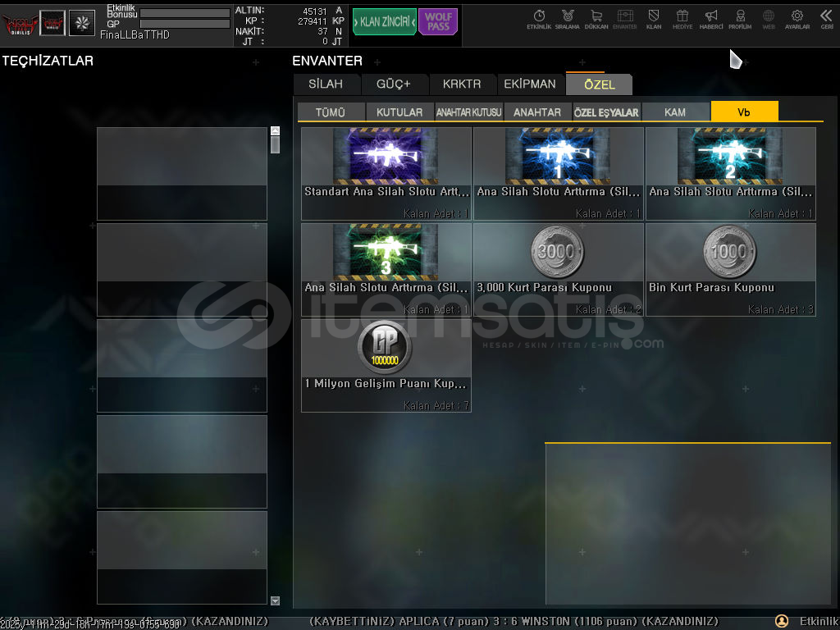Image resolution: width=840 pixels, height=630 pixels.
Task: Click the NAKİT 37 balance value
Action: (322, 31)
